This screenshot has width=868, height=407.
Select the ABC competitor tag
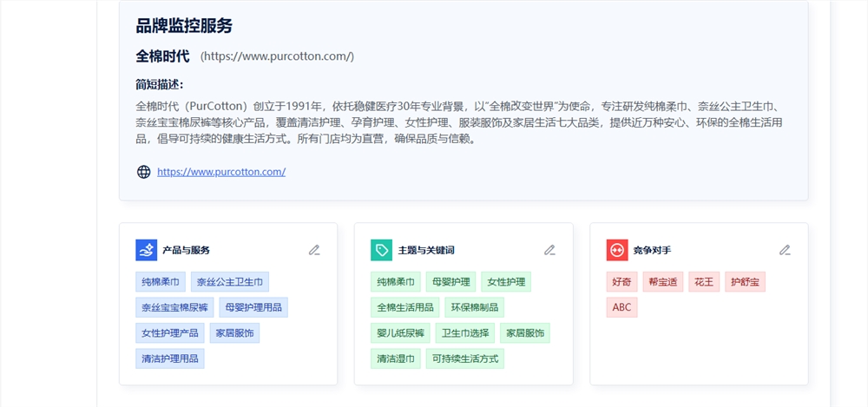pyautogui.click(x=621, y=307)
